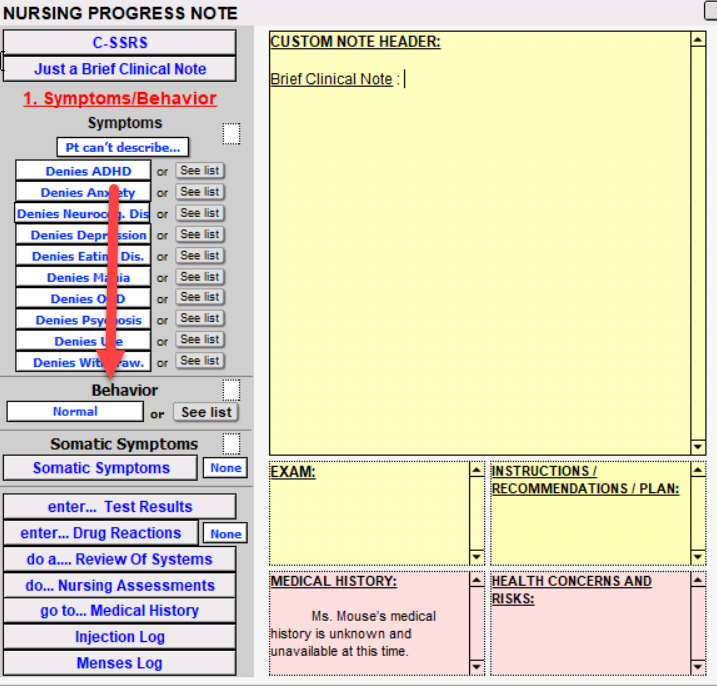Open See list beside Denies ADHD

[200, 171]
